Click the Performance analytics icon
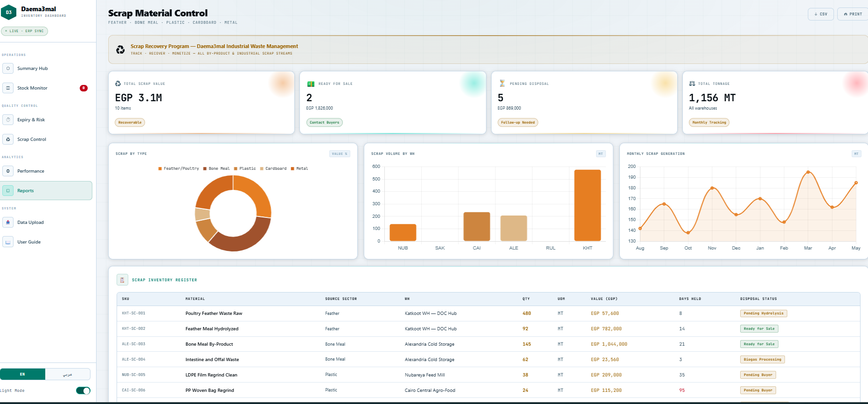This screenshot has width=868, height=404. 8,171
